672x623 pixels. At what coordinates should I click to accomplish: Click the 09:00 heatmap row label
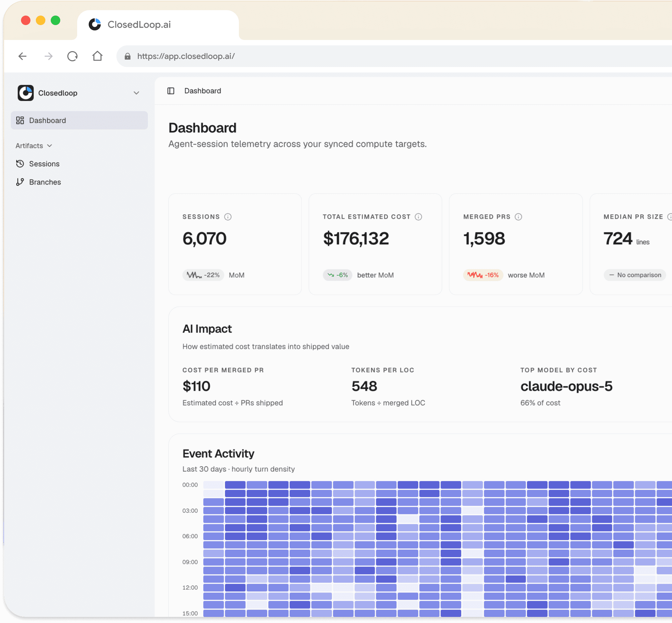coord(190,562)
